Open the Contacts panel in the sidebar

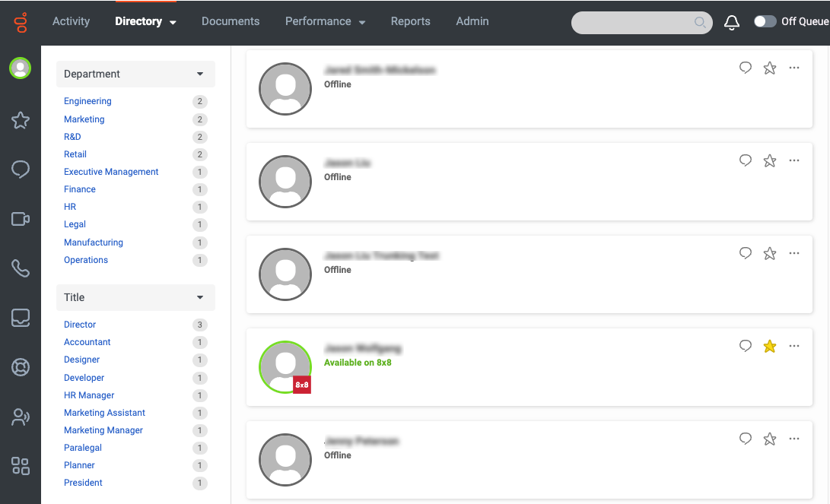[20, 417]
